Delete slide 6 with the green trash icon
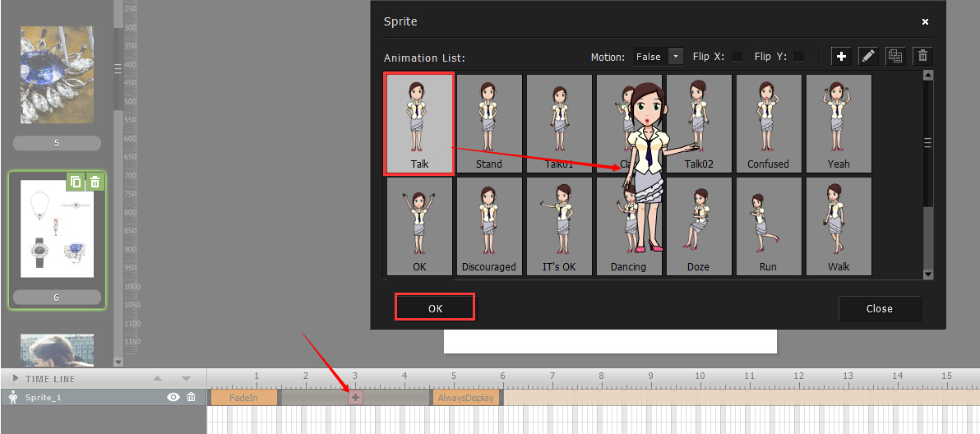The height and width of the screenshot is (434, 980). coord(95,182)
